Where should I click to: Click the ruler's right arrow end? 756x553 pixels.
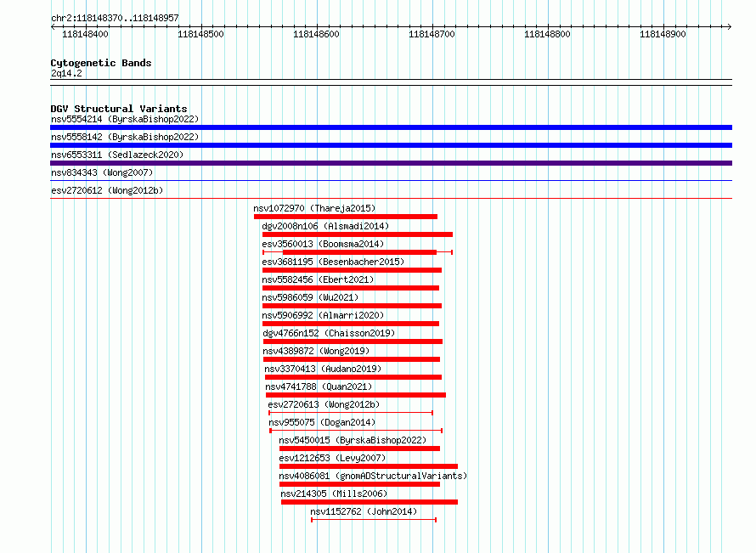point(730,27)
